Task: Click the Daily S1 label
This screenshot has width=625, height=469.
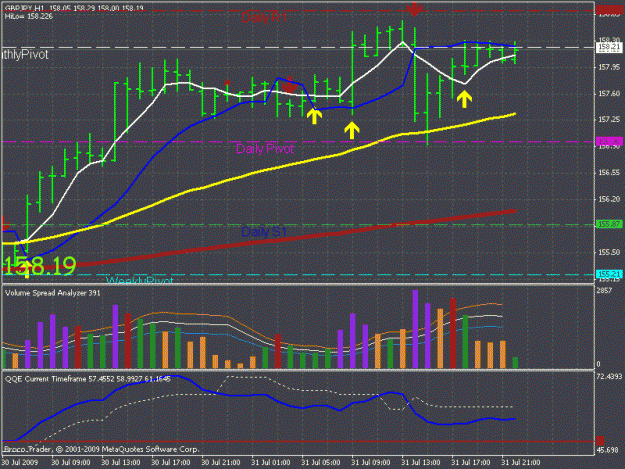Action: pyautogui.click(x=264, y=232)
